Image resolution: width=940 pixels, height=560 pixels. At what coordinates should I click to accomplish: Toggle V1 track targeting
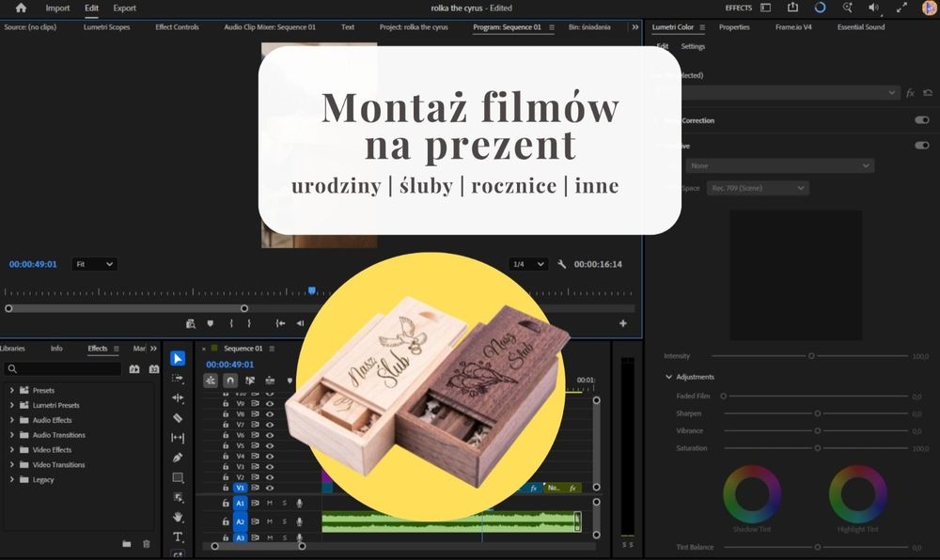tap(240, 489)
